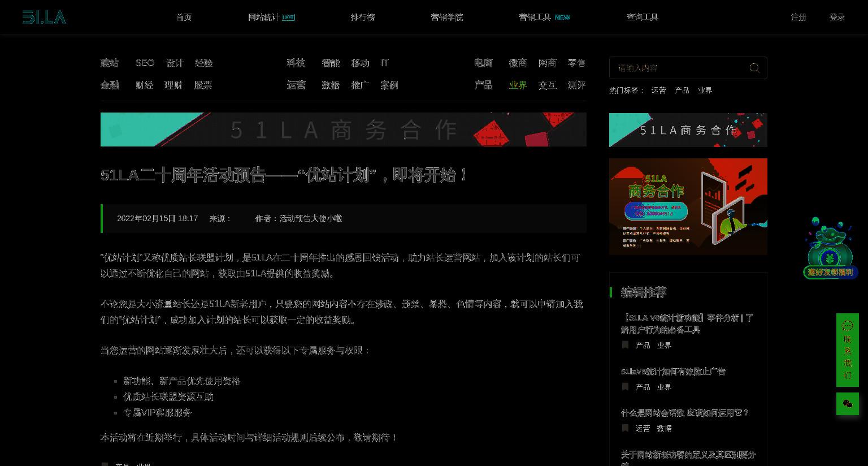Open article 关于网站新老访客的定义
Screen dimensions: 868x466
pos(688,457)
